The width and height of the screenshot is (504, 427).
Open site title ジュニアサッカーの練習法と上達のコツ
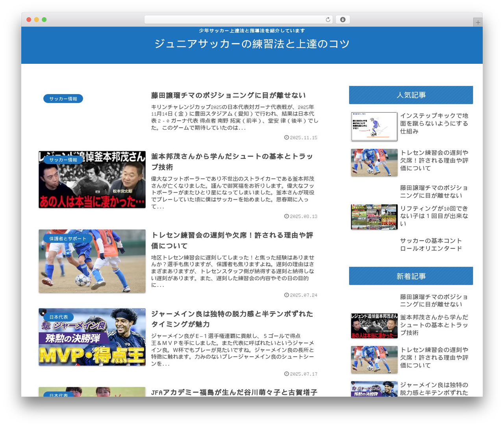[x=252, y=44]
